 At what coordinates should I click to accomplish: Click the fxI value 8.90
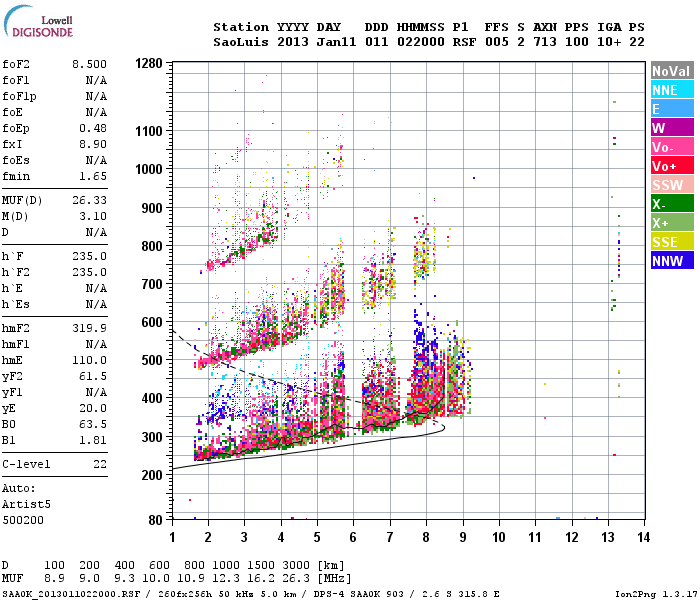click(93, 144)
